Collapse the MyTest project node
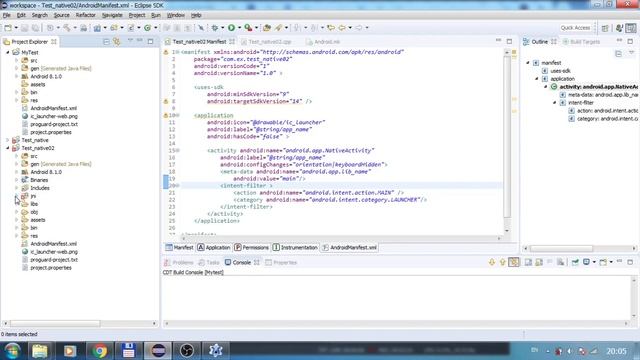 click(8, 52)
